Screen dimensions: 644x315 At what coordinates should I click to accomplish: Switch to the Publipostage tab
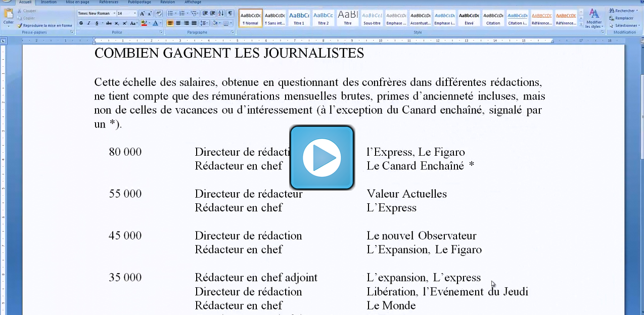pyautogui.click(x=140, y=2)
